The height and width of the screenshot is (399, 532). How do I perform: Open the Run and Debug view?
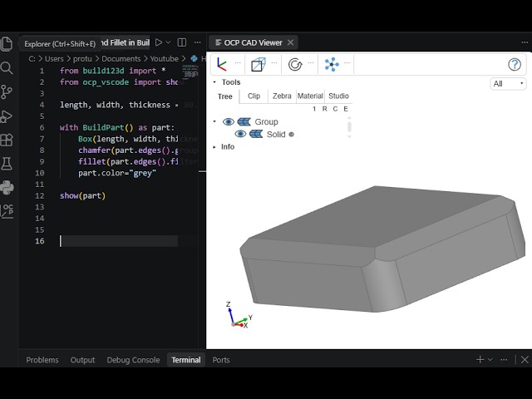click(7, 116)
